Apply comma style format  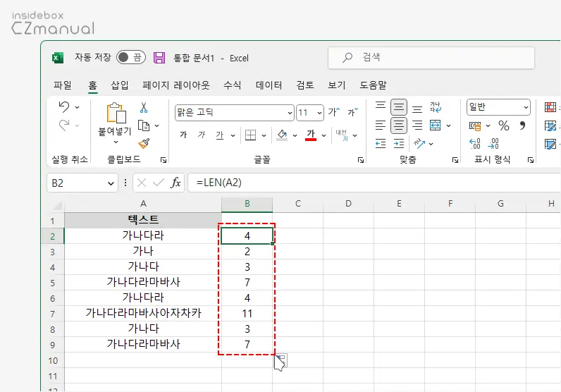[x=523, y=125]
